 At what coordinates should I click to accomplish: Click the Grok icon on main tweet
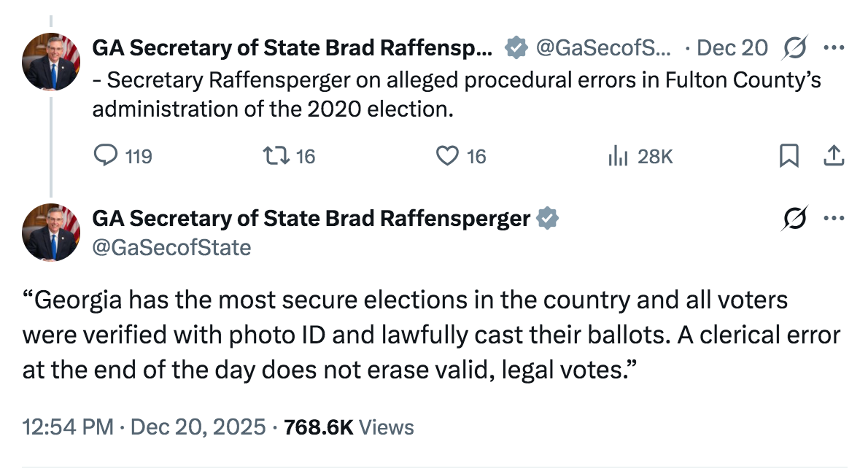coord(793,218)
